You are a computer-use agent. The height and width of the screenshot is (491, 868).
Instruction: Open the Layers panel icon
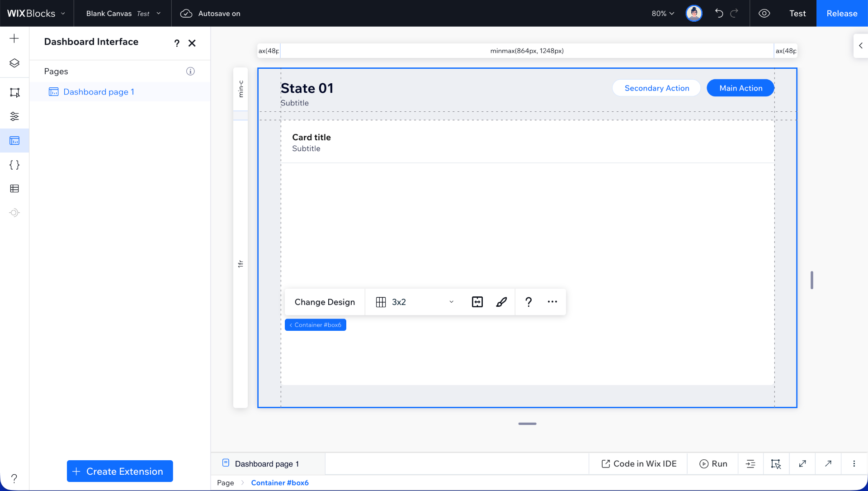14,63
